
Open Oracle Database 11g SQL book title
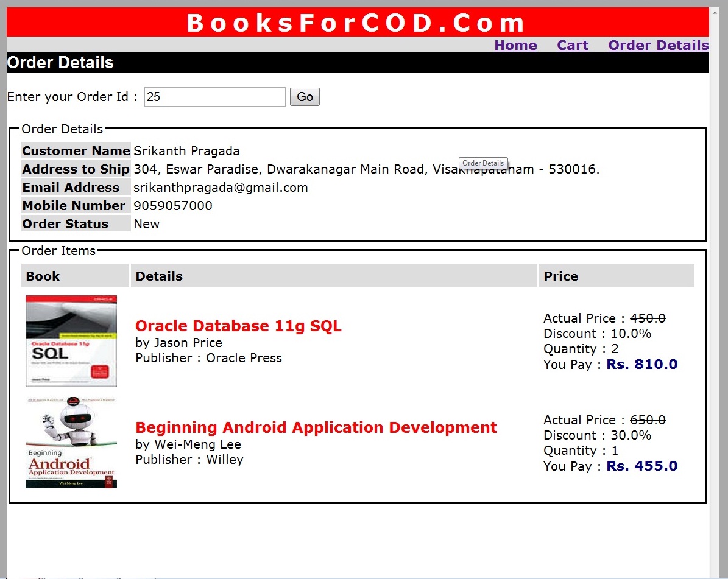238,326
